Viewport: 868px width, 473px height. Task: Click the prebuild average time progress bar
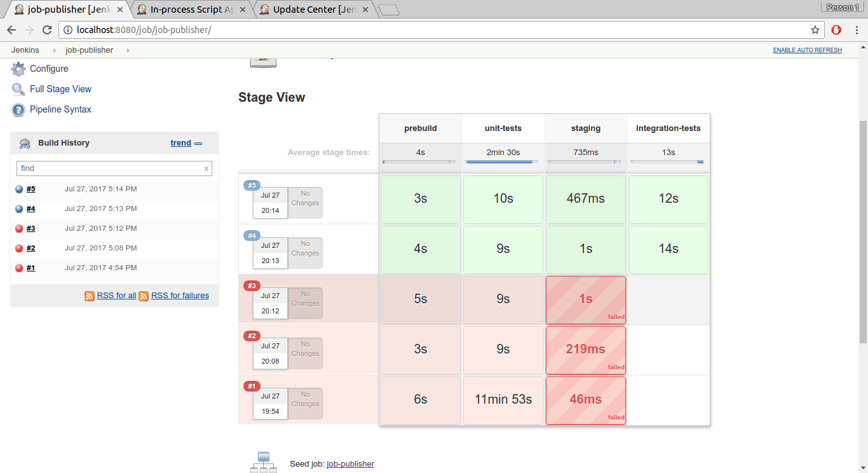pos(421,162)
